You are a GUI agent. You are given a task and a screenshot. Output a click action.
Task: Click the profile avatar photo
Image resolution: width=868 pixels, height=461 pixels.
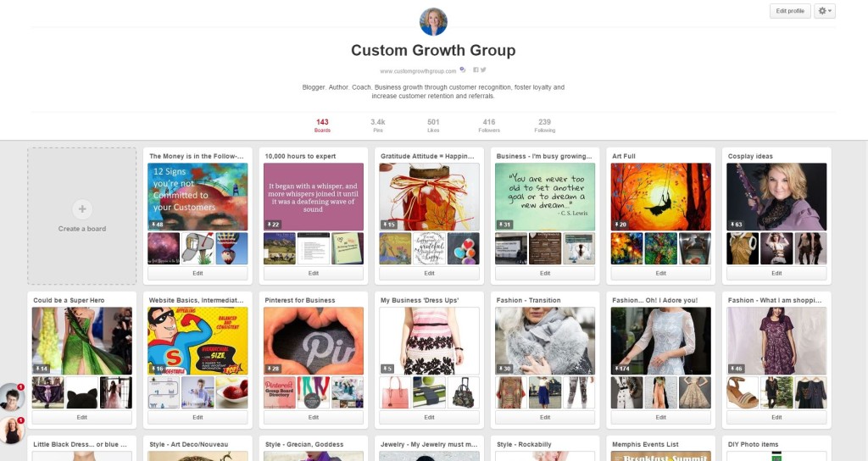click(x=433, y=21)
